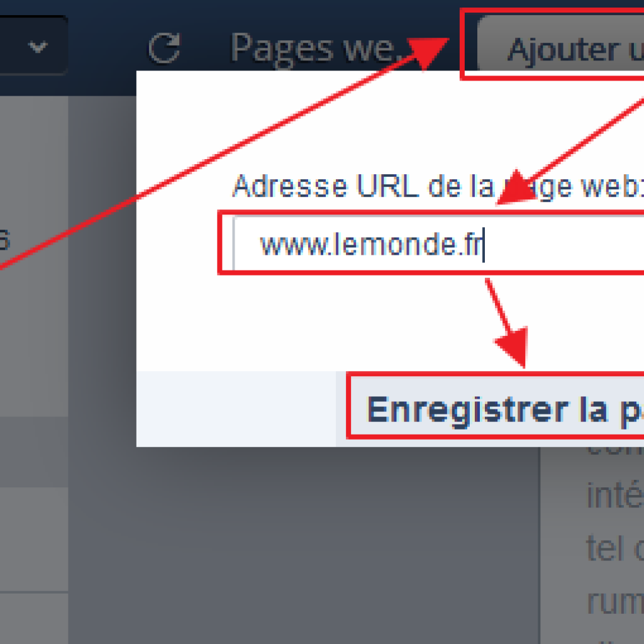Expand the dropdown chevron in the dark toolbar
The image size is (644, 644).
(x=38, y=47)
